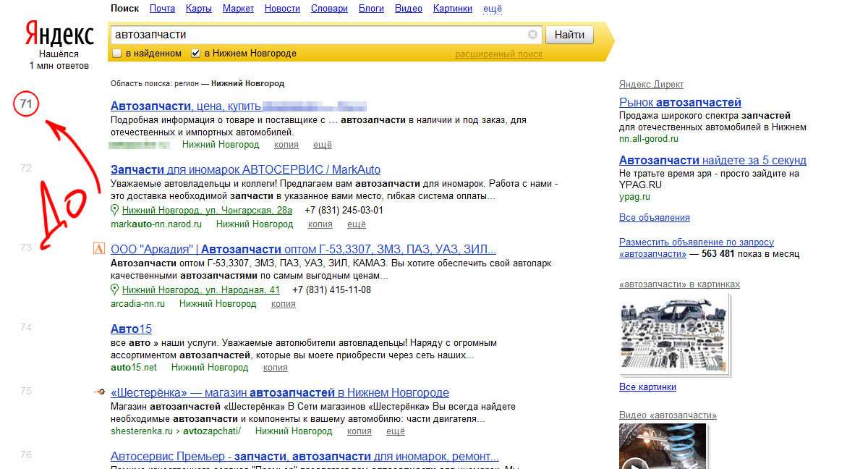Open the "Запчасти для иномарок АВТОСЕРВИС / MarkAuto" result

coord(245,170)
